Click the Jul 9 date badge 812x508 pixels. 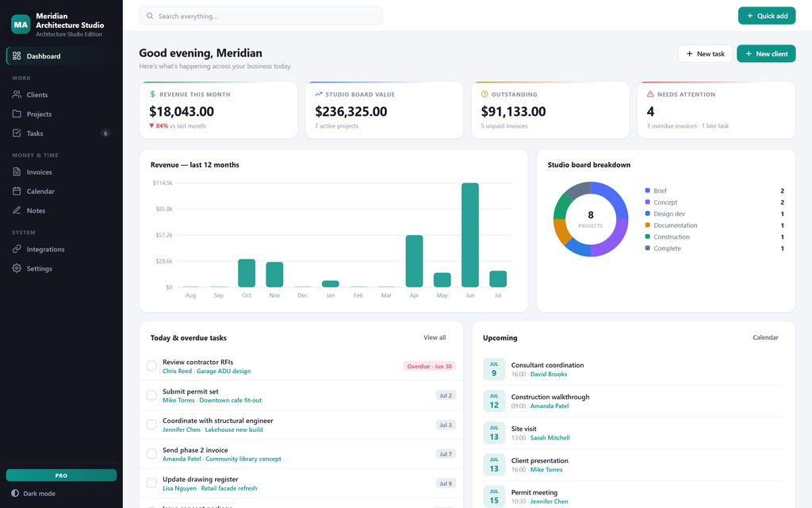pyautogui.click(x=493, y=369)
